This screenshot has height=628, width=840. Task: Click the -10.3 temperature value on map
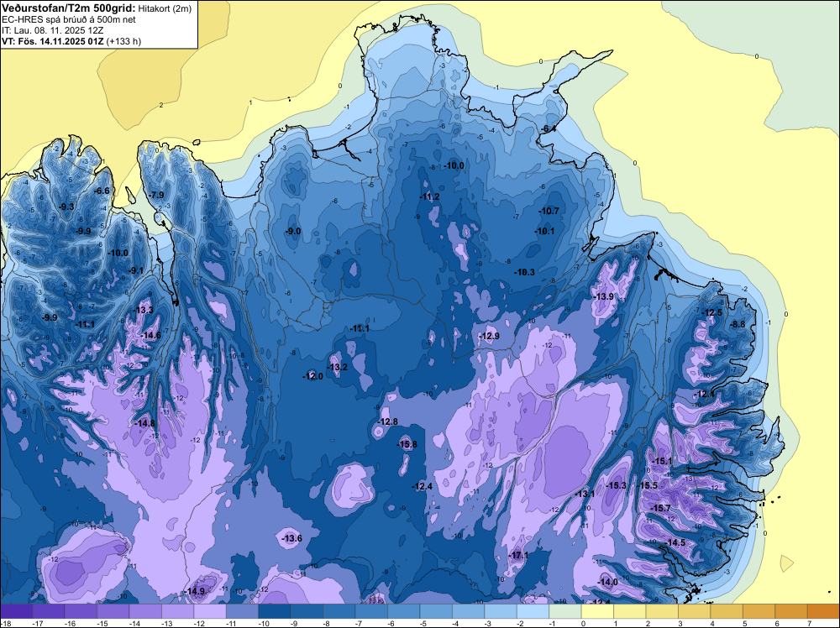tap(525, 272)
